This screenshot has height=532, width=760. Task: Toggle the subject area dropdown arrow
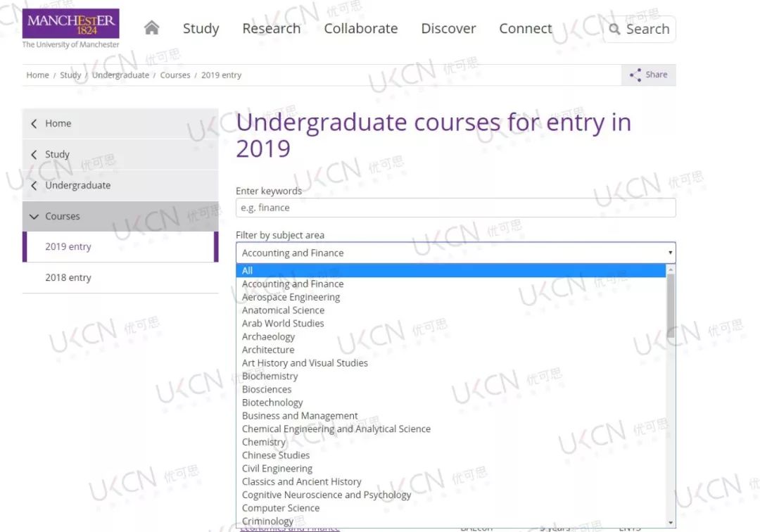[x=670, y=253]
